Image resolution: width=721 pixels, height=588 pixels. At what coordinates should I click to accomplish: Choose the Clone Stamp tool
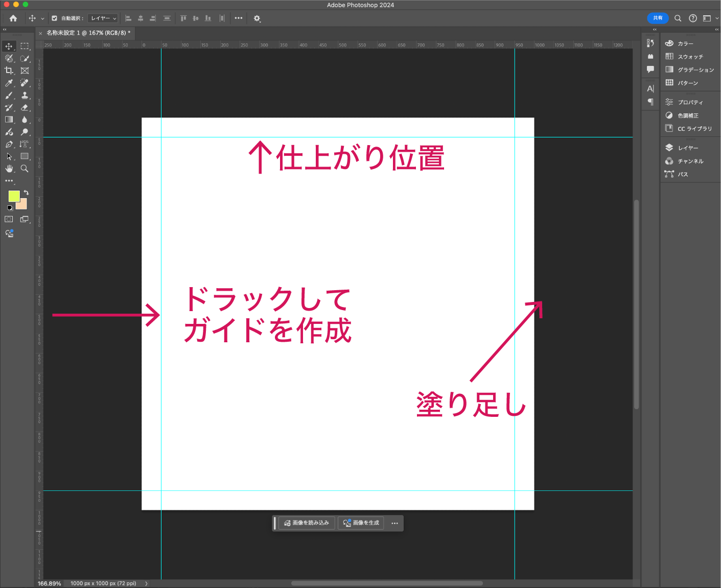click(25, 95)
